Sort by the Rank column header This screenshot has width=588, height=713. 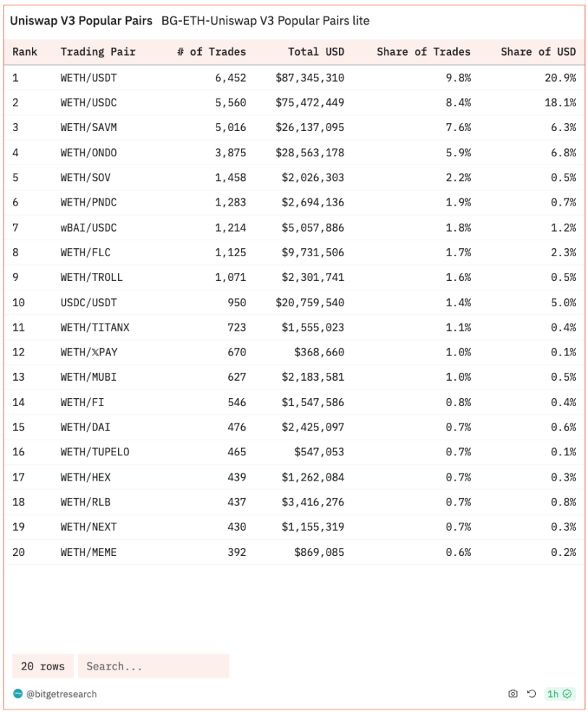click(25, 51)
